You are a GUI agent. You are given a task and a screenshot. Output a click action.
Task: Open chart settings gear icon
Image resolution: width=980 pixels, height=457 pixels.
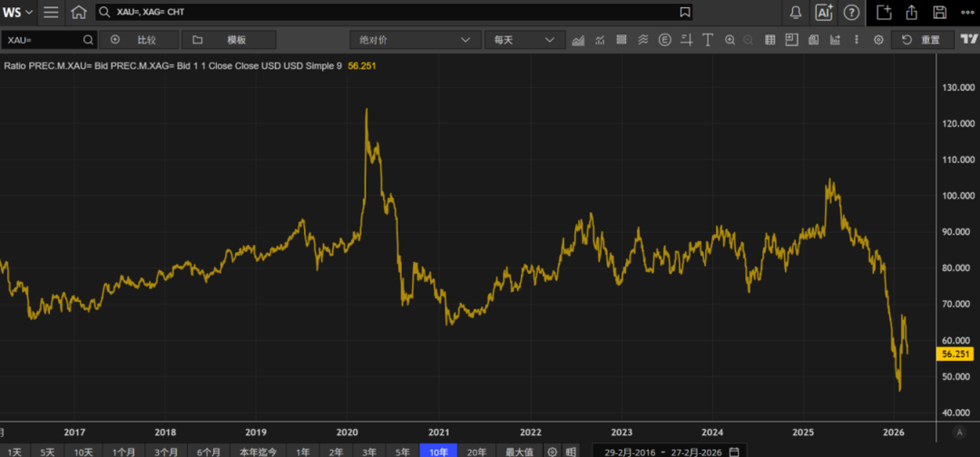pos(878,40)
